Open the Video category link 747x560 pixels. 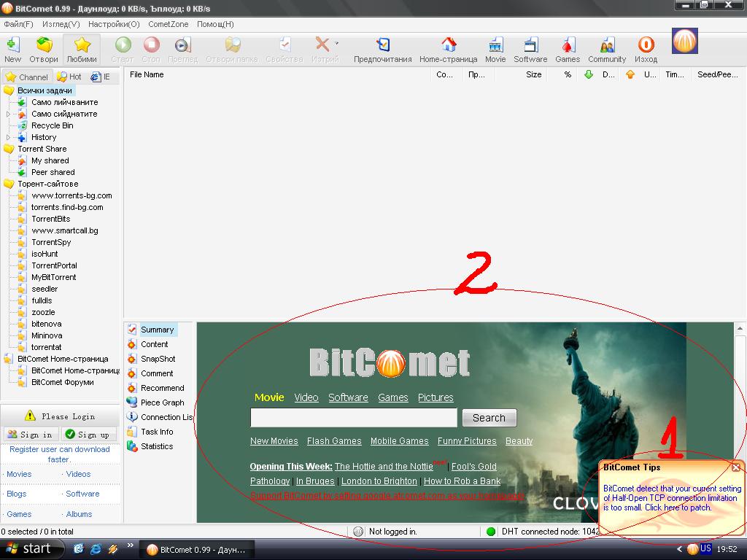(x=306, y=397)
